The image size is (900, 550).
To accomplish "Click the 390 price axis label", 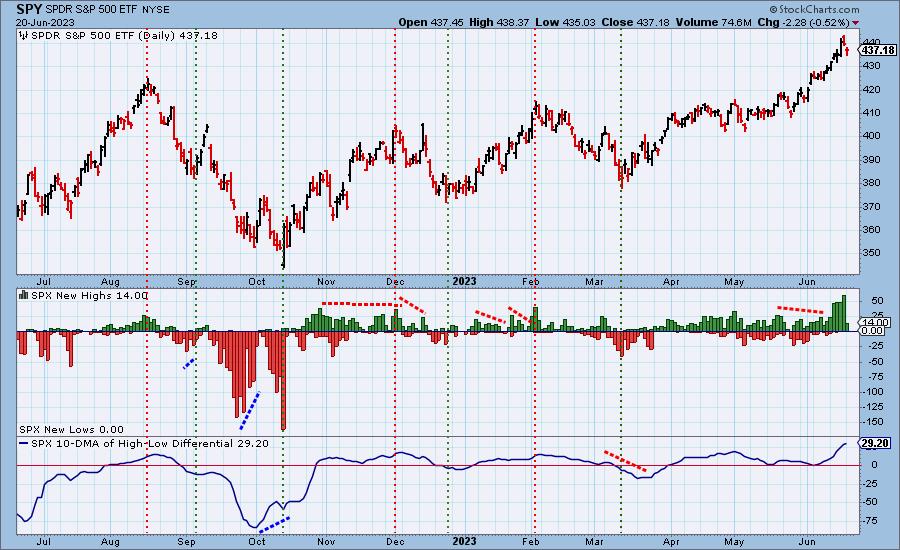I will [871, 160].
